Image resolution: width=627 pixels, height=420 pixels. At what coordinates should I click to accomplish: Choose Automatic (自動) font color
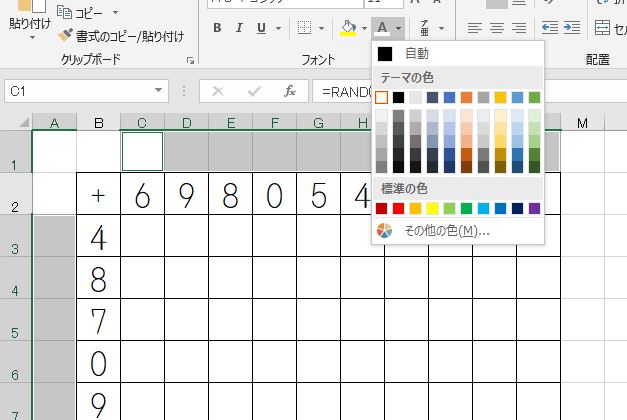[x=458, y=54]
